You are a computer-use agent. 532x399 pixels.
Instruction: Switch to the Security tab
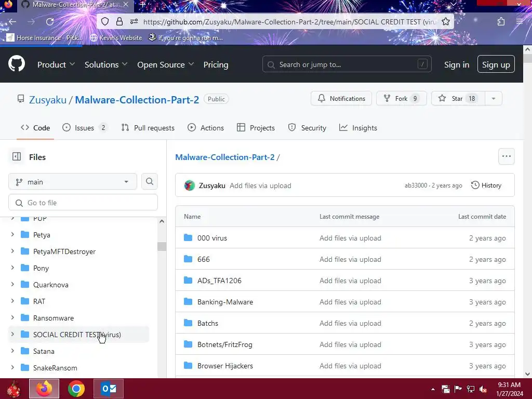point(307,128)
